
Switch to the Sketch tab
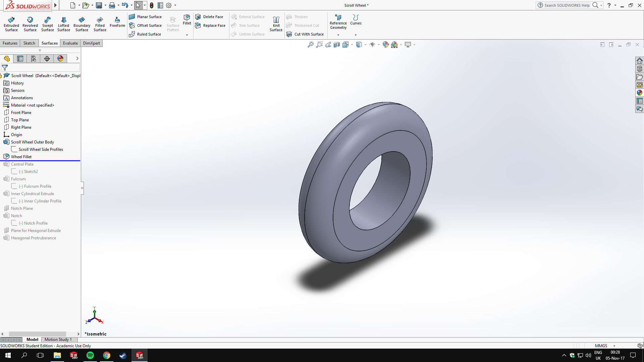(x=29, y=43)
